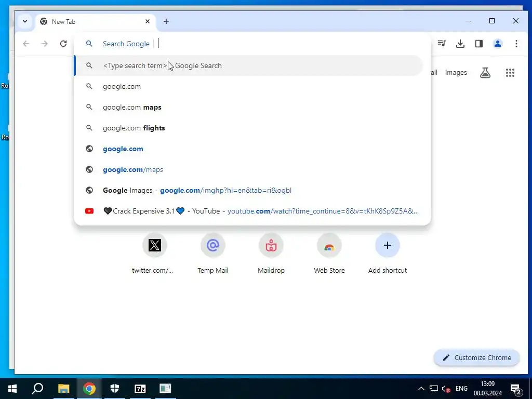Click the Chrome taskbar icon
The height and width of the screenshot is (399, 532).
coord(89,389)
